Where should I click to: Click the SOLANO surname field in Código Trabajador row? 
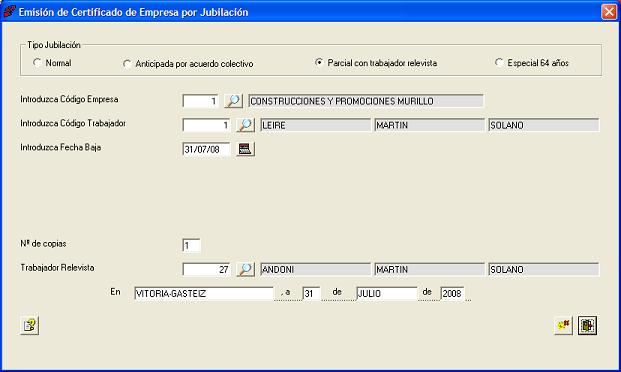[544, 125]
